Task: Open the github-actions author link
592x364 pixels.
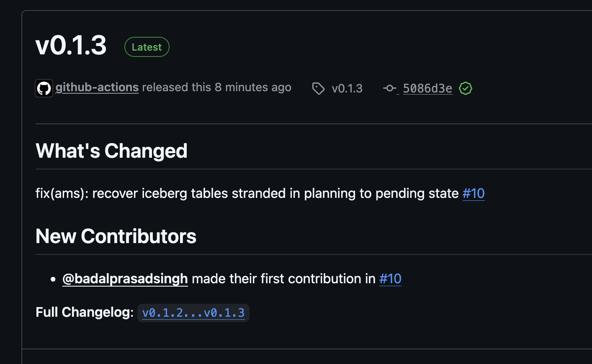Action: 97,87
